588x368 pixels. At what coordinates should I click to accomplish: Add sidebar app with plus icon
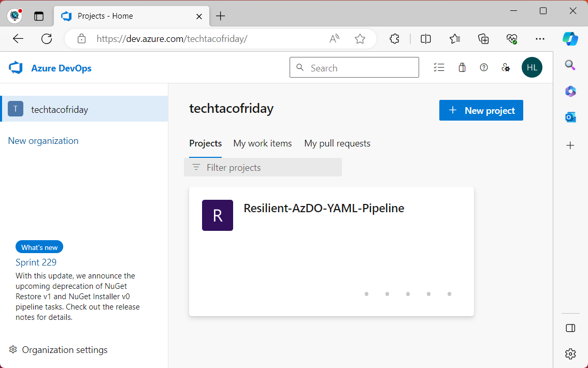[x=570, y=145]
